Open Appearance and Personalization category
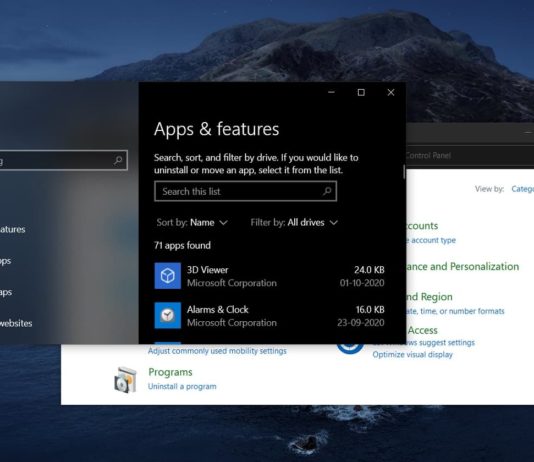The image size is (534, 462). tap(462, 267)
